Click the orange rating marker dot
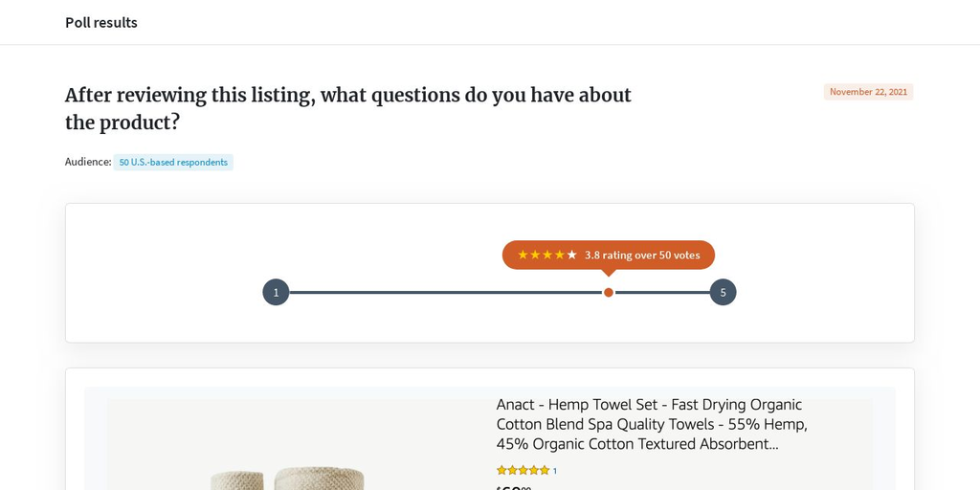Viewport: 980px width, 490px height. 608,293
